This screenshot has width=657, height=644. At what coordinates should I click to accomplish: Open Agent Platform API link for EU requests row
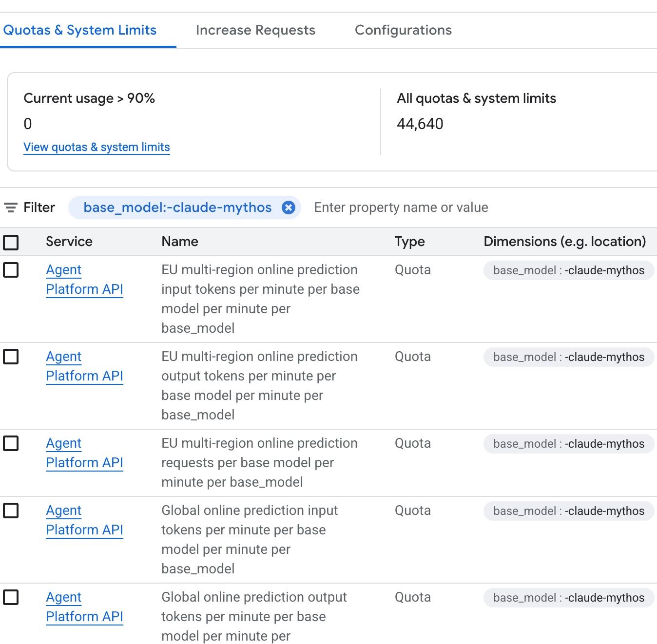tap(84, 453)
